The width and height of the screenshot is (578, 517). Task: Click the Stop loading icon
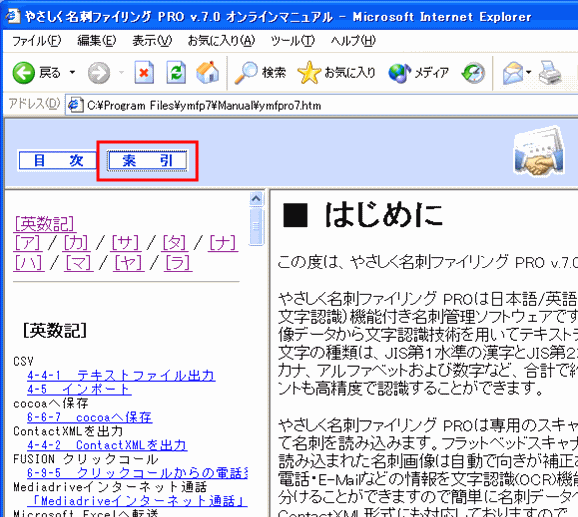pyautogui.click(x=144, y=72)
